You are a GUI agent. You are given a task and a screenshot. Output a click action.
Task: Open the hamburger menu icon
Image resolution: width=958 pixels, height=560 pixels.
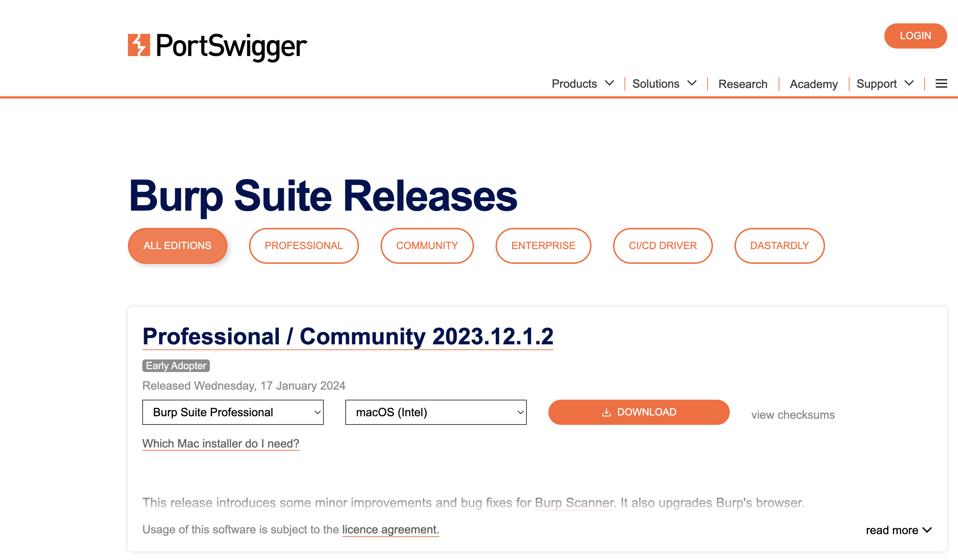[x=941, y=84]
